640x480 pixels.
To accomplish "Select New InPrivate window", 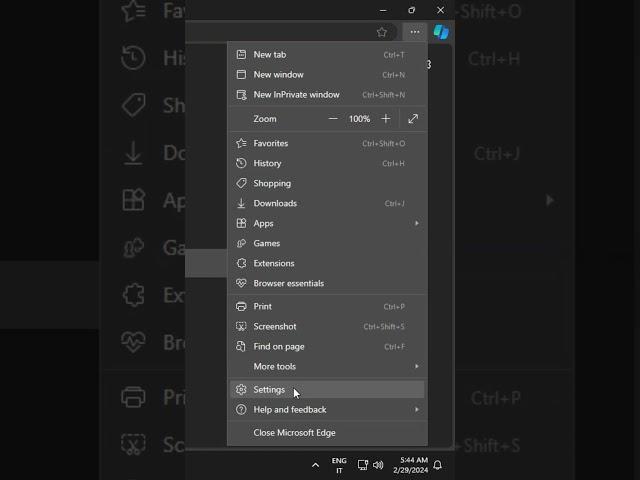I will coord(296,95).
